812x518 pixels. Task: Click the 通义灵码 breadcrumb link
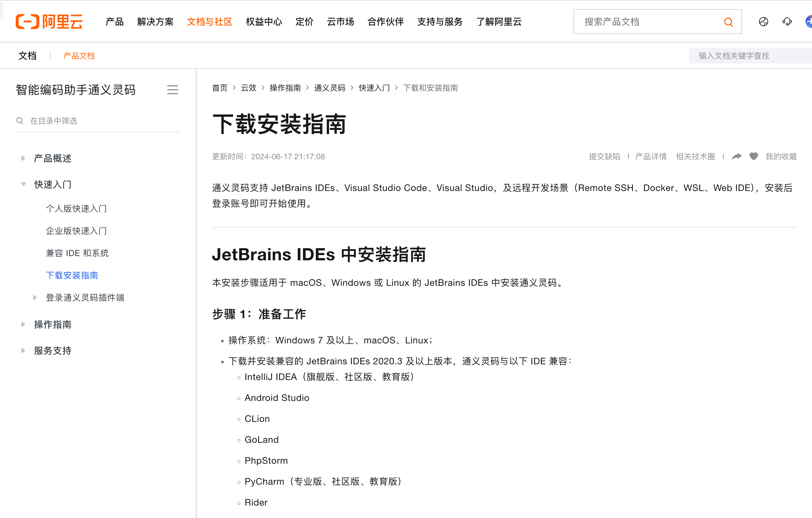(329, 88)
